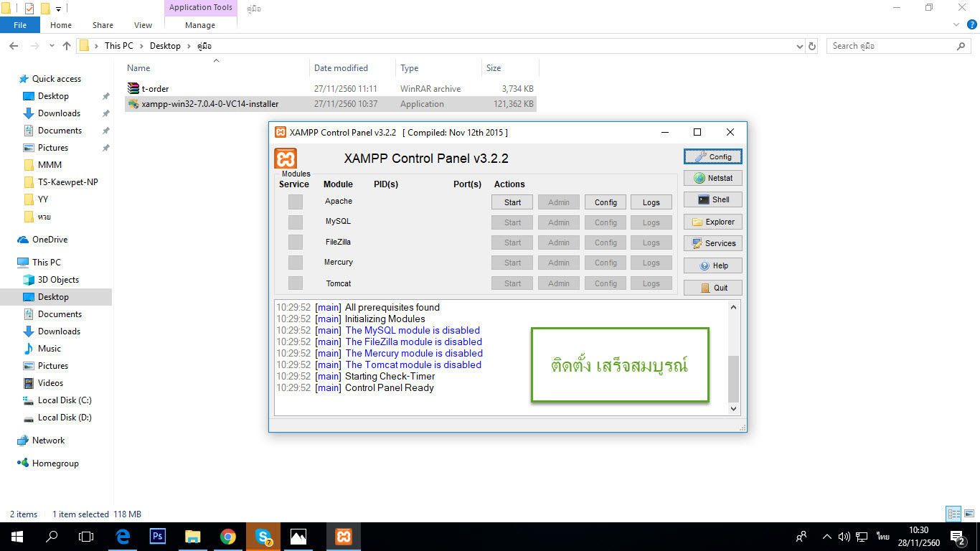This screenshot has width=980, height=551.
Task: Expand the breadcrumb chevron after This PC
Action: pyautogui.click(x=141, y=46)
